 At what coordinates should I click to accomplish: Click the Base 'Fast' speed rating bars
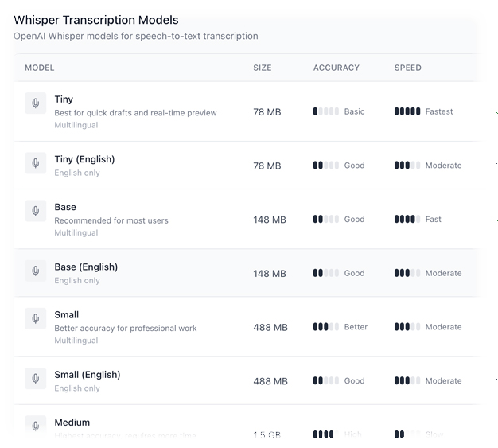click(x=407, y=220)
